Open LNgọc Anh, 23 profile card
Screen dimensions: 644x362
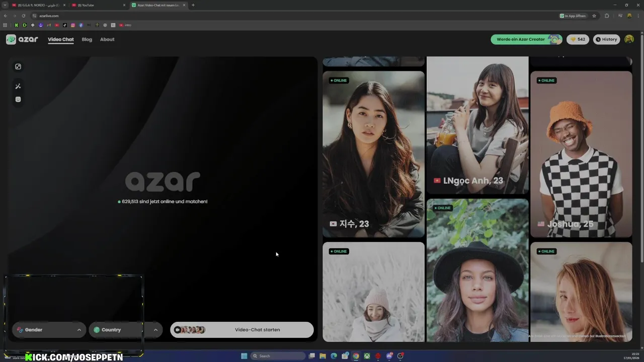[x=477, y=125]
